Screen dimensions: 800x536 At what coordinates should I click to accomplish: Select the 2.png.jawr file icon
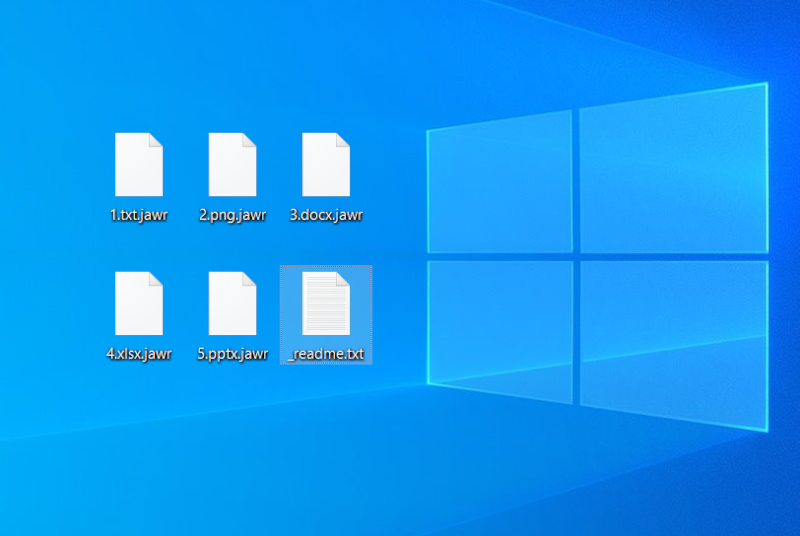[x=232, y=164]
